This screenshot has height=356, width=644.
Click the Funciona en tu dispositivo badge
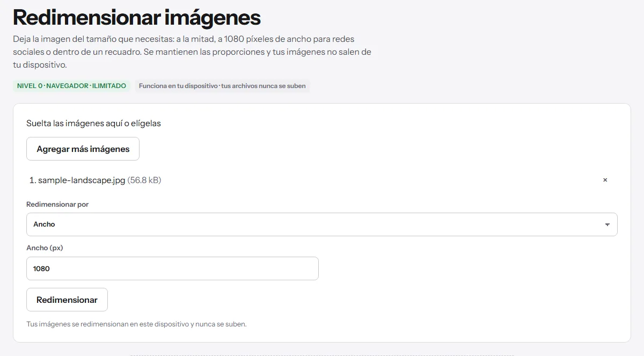click(x=222, y=86)
